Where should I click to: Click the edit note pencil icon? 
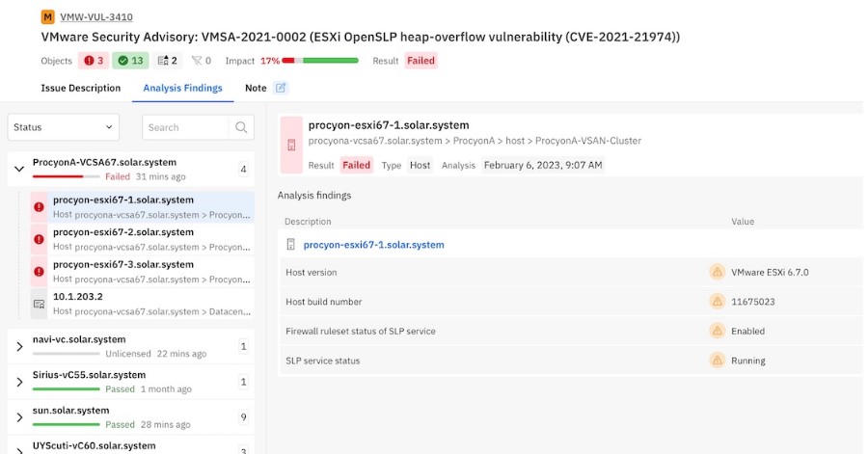281,88
